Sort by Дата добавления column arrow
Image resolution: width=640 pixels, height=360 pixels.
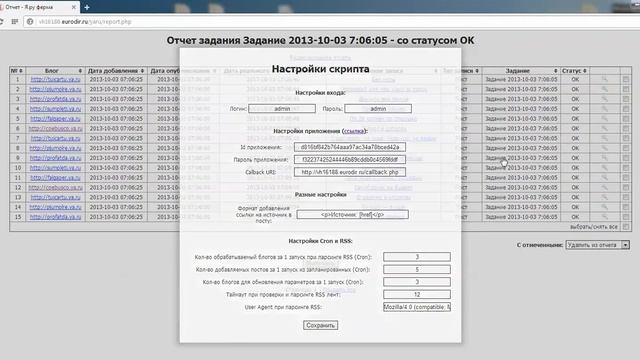point(142,71)
